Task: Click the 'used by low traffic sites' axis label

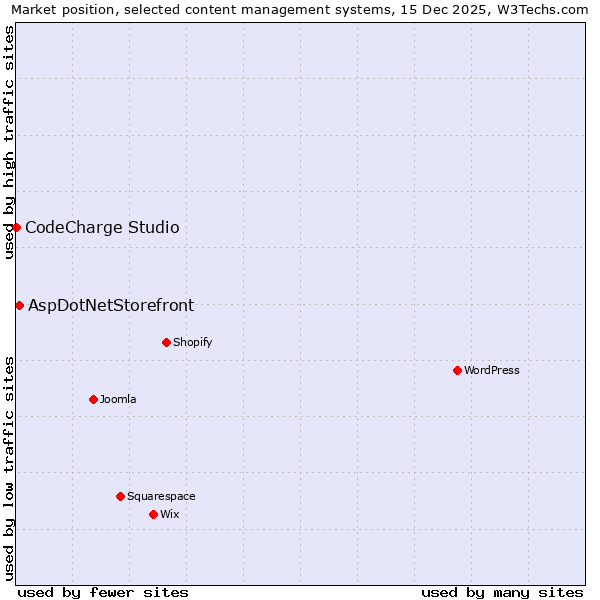Action: pyautogui.click(x=9, y=468)
